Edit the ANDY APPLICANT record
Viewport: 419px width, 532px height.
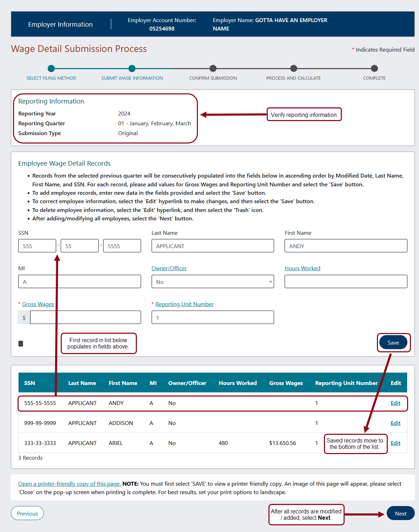click(395, 403)
